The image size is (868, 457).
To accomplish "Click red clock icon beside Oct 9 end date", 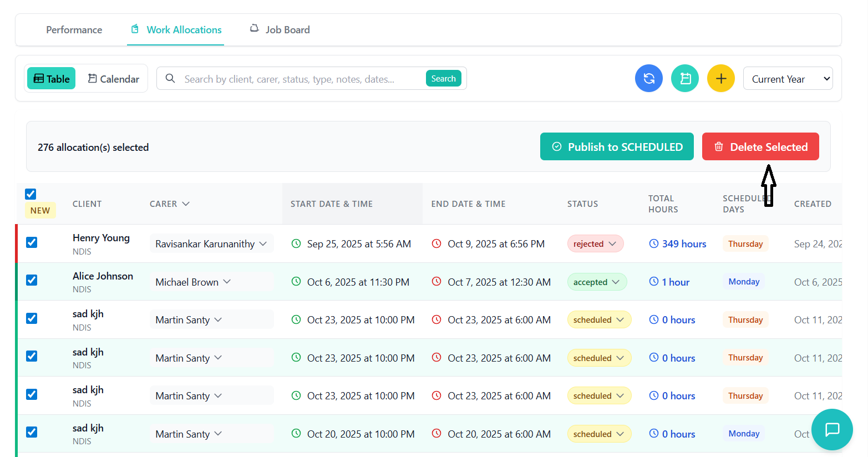I will click(x=436, y=243).
